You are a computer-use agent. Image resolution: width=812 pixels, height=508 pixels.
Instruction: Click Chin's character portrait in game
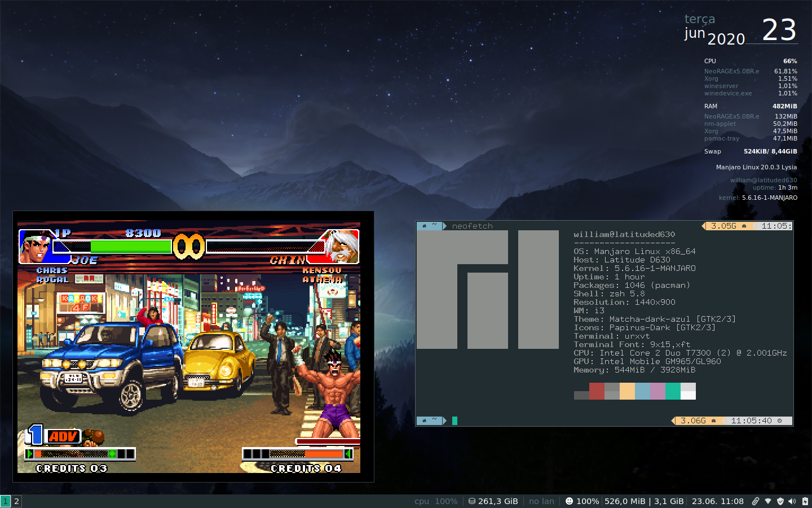point(342,247)
